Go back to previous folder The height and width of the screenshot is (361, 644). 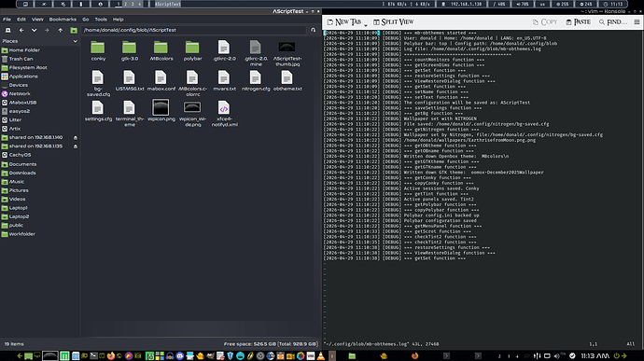pos(21,30)
